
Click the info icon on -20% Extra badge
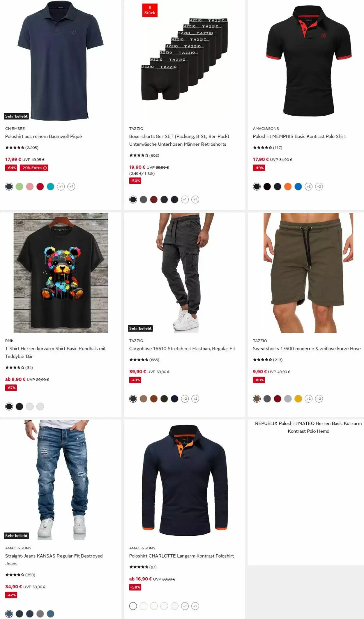tap(45, 168)
